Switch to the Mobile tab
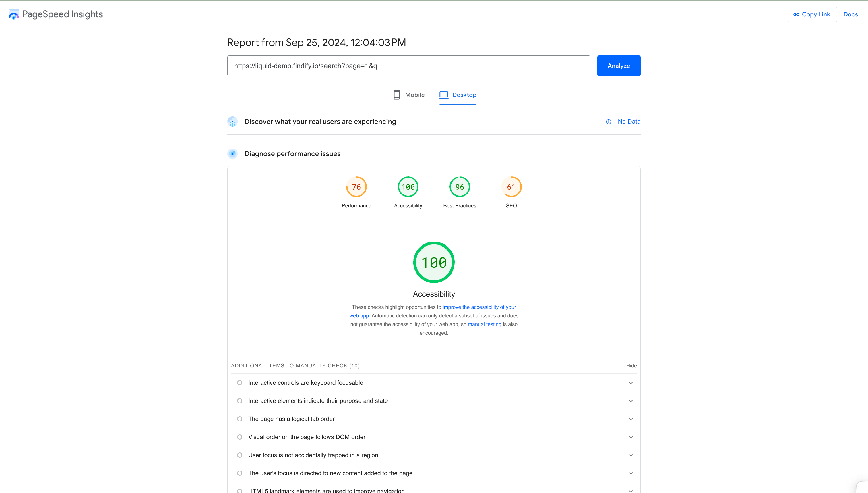 click(x=409, y=95)
